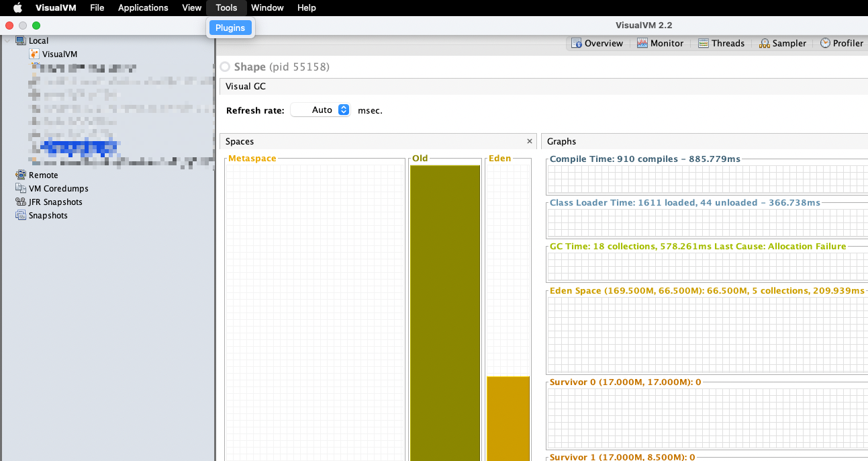Collapse the Local tree node
This screenshot has width=868, height=461.
[8, 40]
